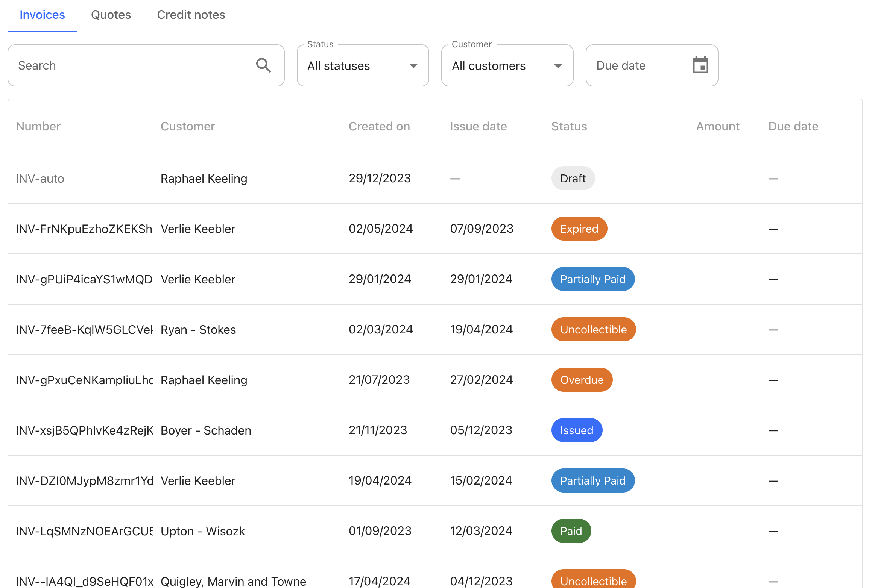Image resolution: width=875 pixels, height=588 pixels.
Task: Open invoice INV-gPUiP4icaYS1wMQD
Action: coord(84,279)
